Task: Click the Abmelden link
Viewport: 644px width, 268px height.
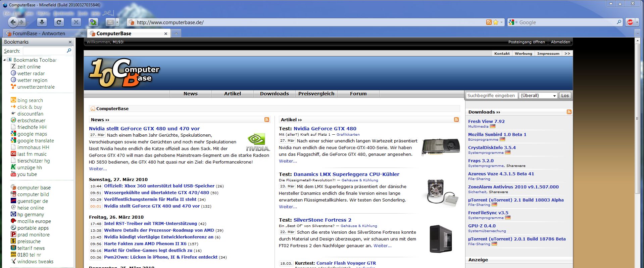Action: tap(560, 42)
